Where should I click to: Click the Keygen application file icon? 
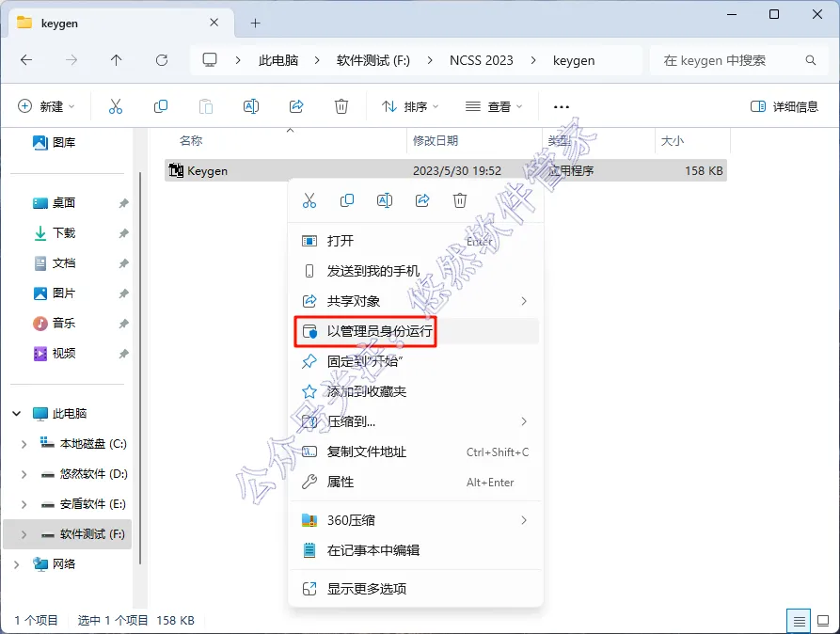tap(176, 170)
